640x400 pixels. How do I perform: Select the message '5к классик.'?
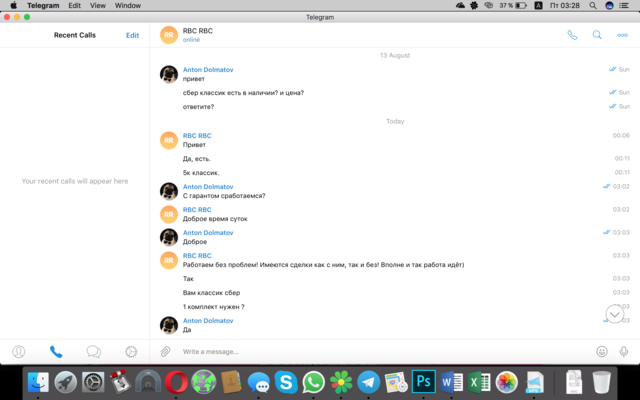coord(201,173)
